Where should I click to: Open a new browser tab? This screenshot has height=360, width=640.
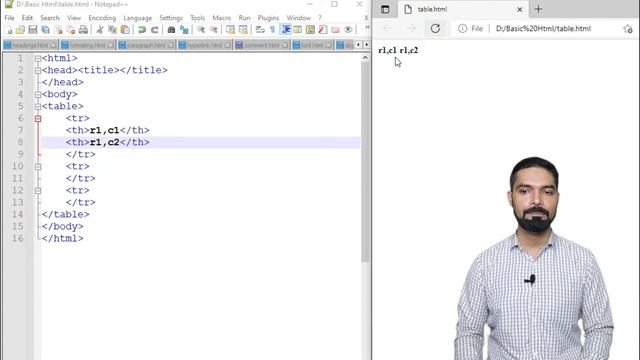click(x=538, y=9)
